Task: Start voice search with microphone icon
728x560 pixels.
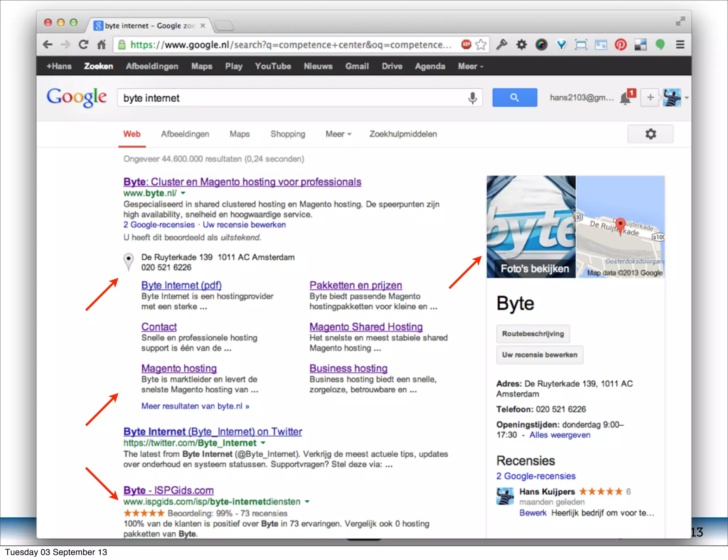Action: tap(472, 98)
